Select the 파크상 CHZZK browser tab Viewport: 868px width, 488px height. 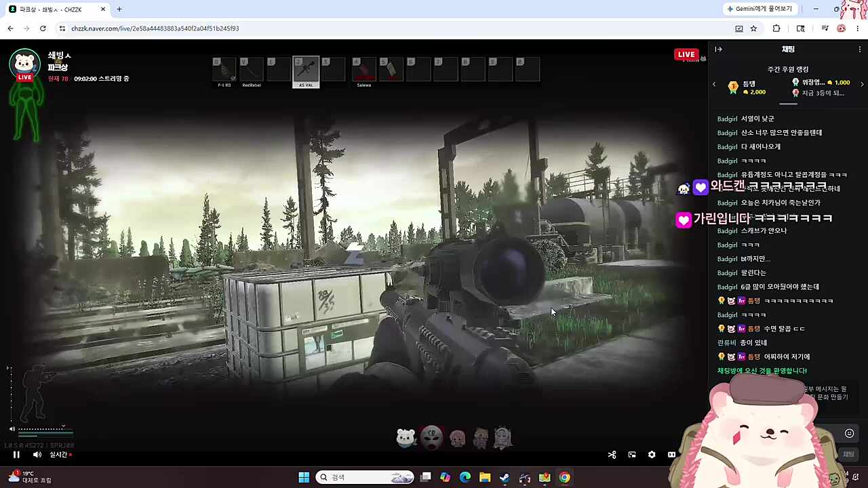(x=57, y=9)
